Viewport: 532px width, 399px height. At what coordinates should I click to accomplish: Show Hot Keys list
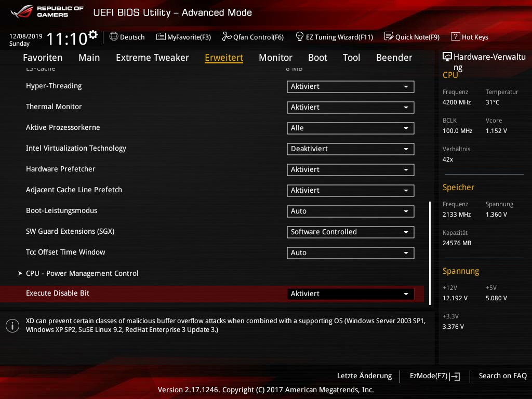470,37
